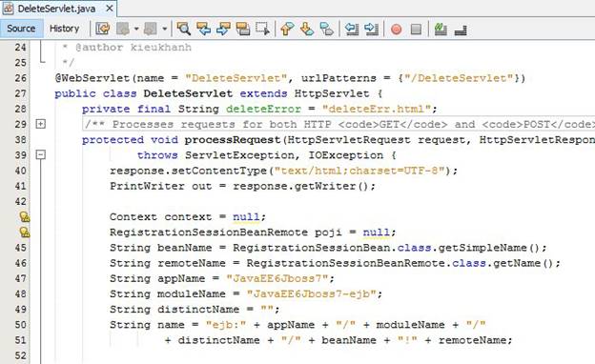595x364 pixels.
Task: Go to Previous Bookmark icon
Action: 287,29
